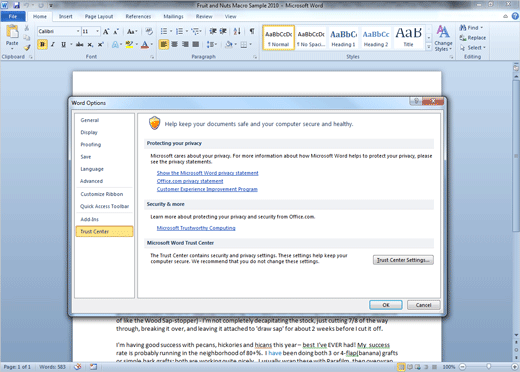Click the Paste clipboard icon
Viewport: 520px width, 372px height.
[x=12, y=32]
